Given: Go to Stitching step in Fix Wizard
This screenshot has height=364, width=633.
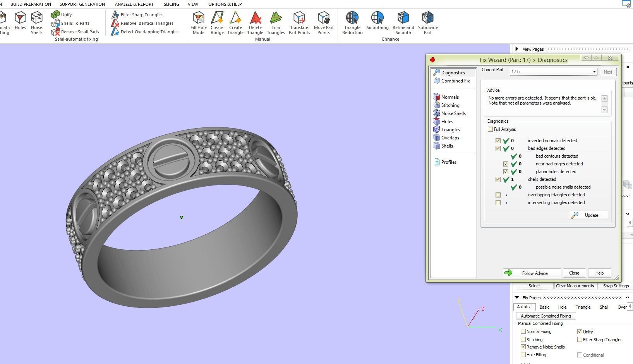Looking at the screenshot, I should 447,105.
